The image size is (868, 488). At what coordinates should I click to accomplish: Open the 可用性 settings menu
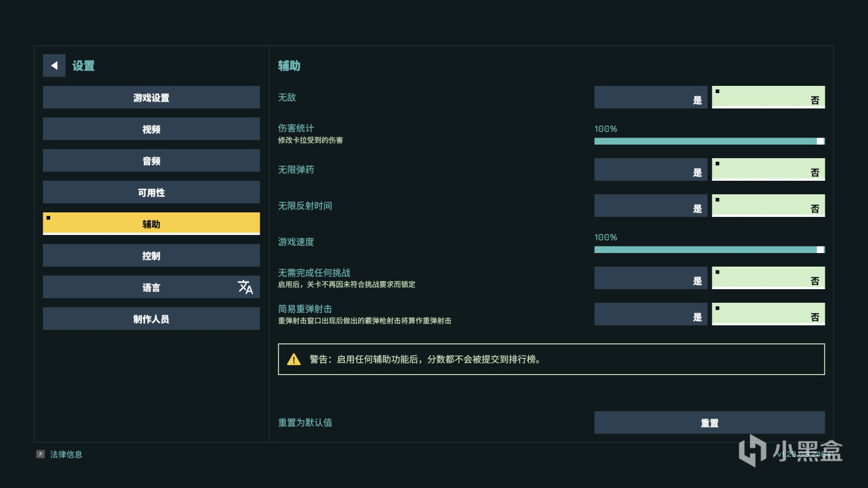[x=151, y=192]
